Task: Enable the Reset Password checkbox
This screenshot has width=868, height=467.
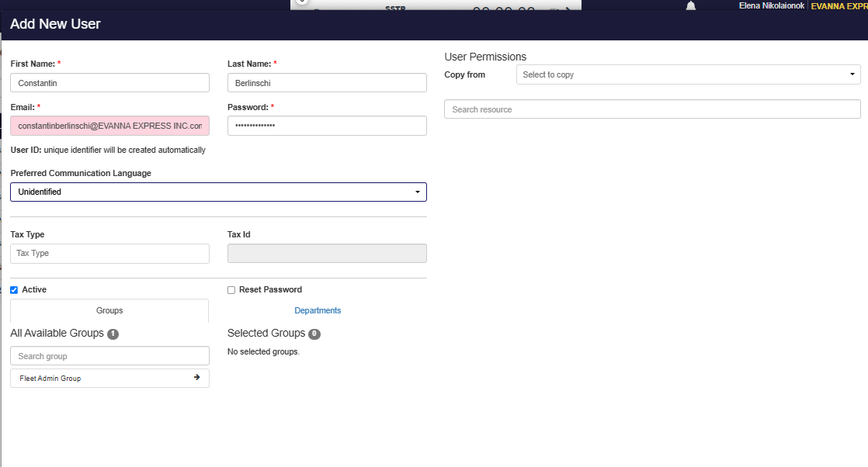Action: 231,290
